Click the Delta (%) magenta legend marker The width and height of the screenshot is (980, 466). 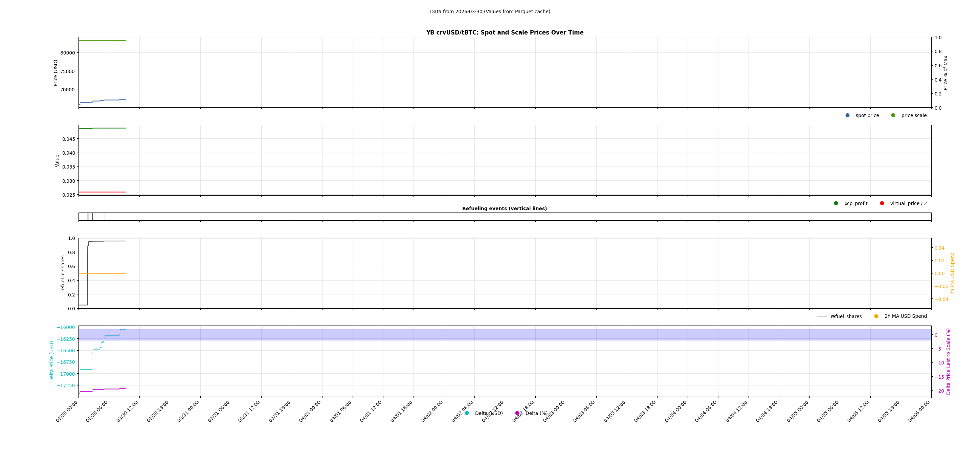click(x=517, y=413)
